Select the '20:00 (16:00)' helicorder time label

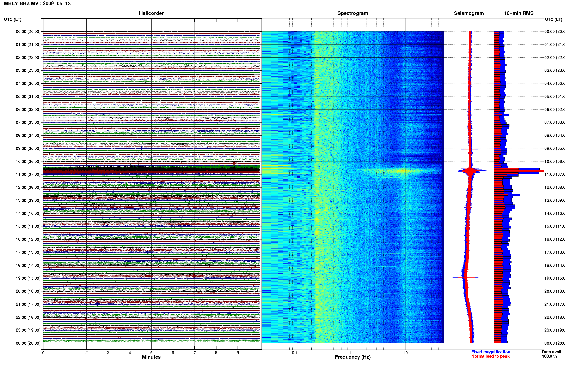(28, 291)
